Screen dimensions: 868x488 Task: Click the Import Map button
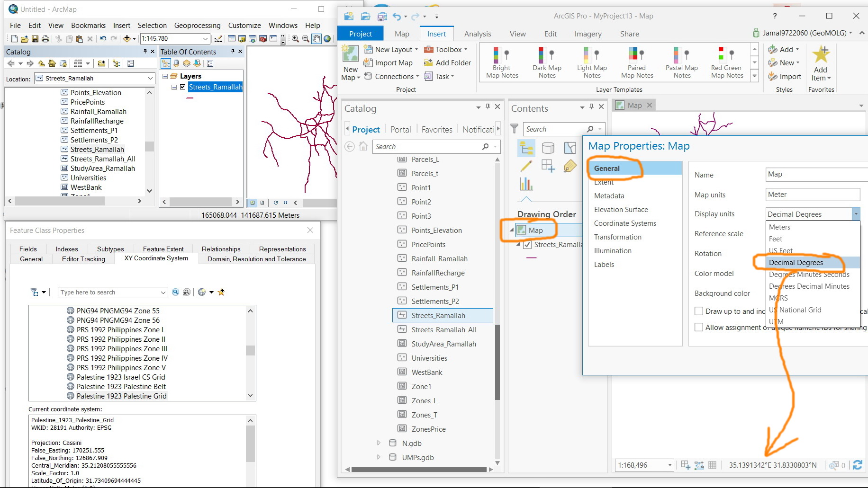388,63
